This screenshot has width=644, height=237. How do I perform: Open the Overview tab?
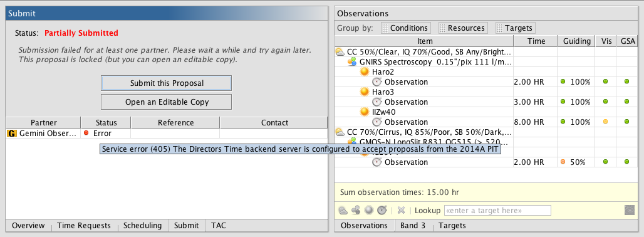coord(28,226)
